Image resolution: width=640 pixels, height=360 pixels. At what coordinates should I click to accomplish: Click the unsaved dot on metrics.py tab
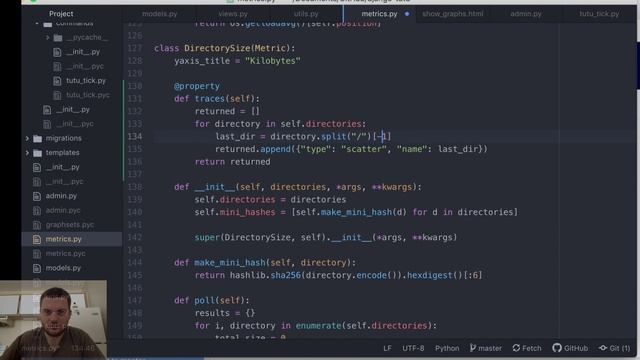(407, 14)
